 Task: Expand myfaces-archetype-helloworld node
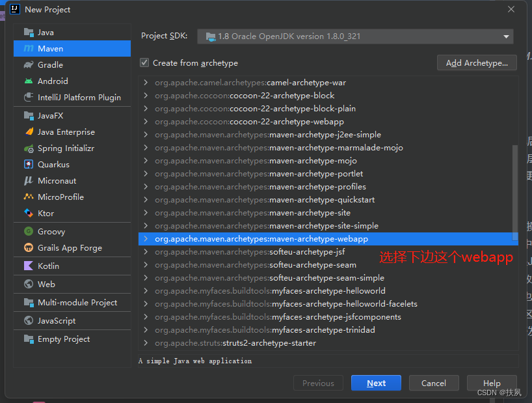(x=146, y=290)
